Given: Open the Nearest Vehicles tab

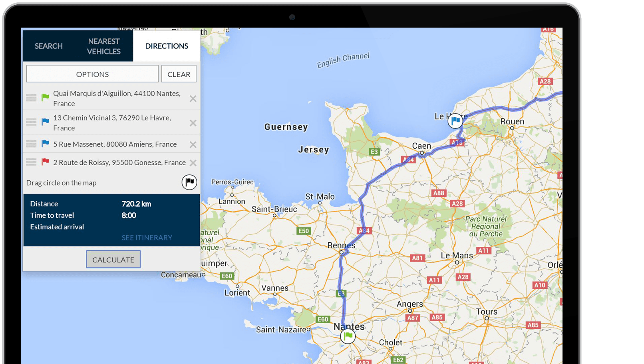Looking at the screenshot, I should tap(104, 46).
